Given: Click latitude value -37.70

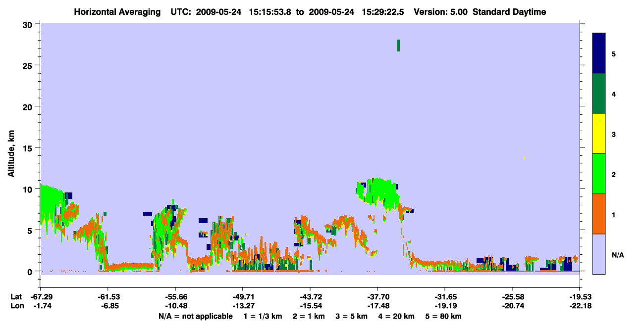Looking at the screenshot, I should tap(377, 296).
